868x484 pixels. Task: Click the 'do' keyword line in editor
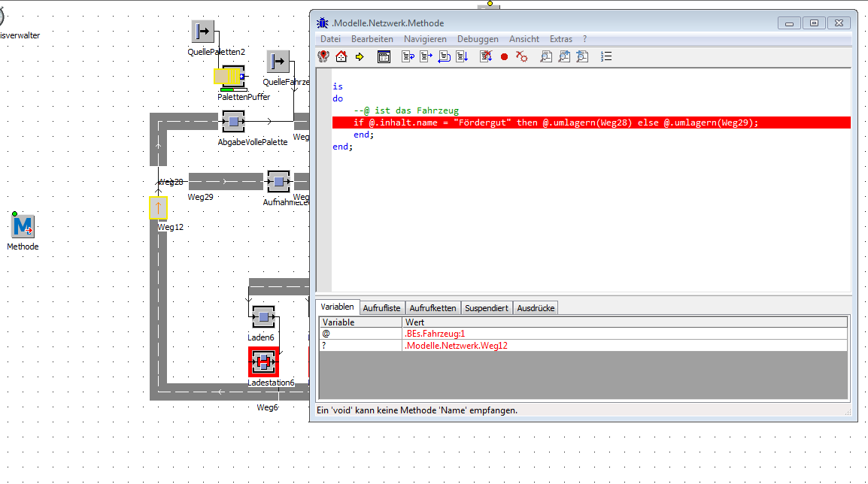point(338,98)
